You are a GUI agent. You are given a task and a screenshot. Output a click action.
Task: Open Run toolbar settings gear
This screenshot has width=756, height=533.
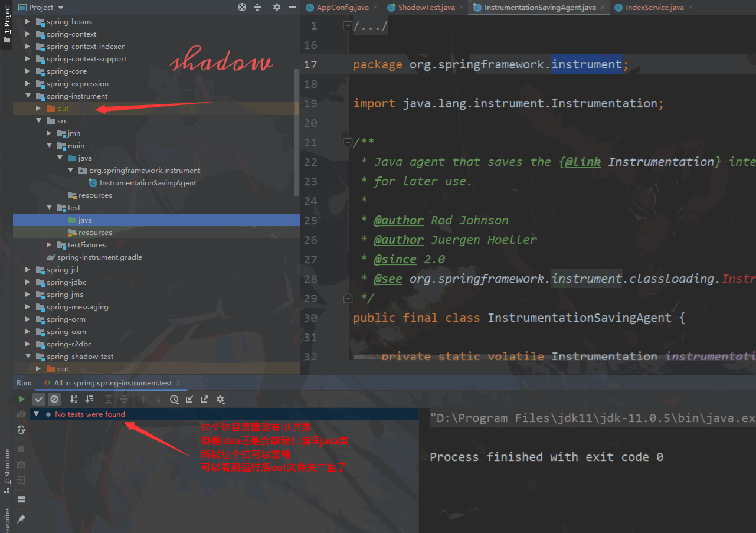220,400
